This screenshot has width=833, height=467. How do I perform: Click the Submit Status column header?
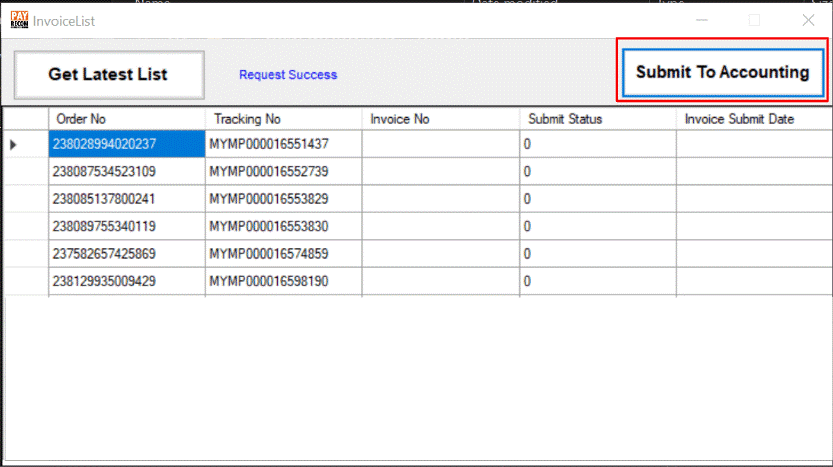click(x=598, y=119)
